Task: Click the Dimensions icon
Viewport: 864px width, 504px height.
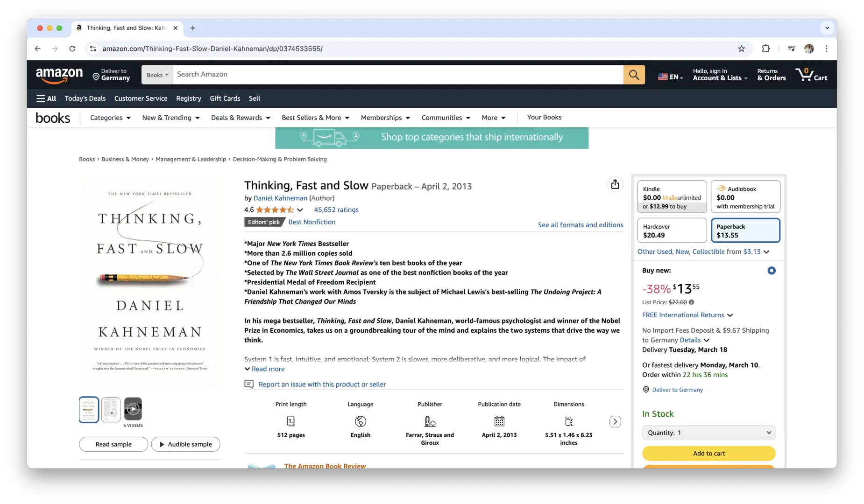Action: (x=568, y=421)
